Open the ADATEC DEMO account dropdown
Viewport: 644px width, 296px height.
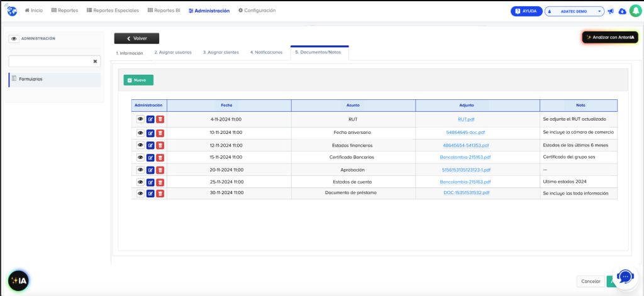pyautogui.click(x=574, y=11)
